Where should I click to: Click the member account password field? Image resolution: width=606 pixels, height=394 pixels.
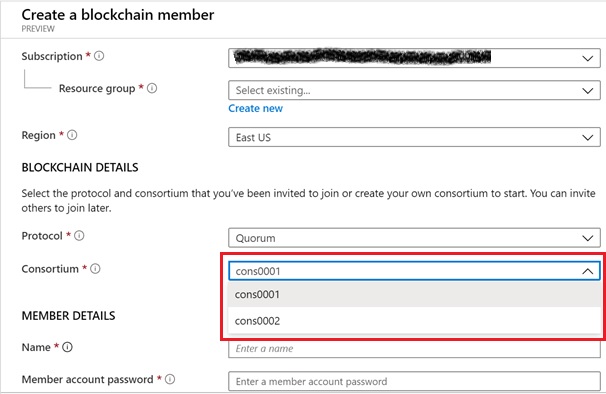(x=414, y=381)
